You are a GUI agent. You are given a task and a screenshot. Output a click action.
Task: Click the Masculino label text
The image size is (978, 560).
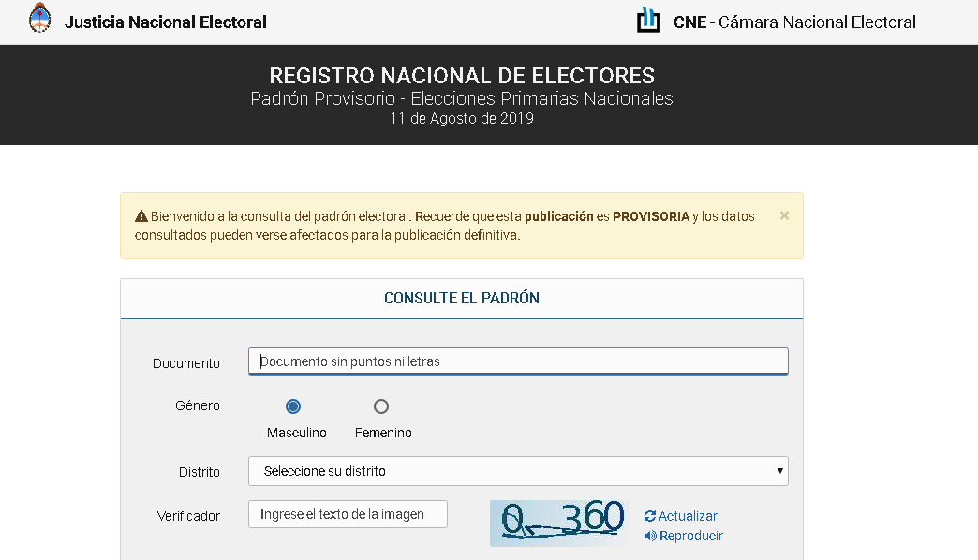point(296,433)
